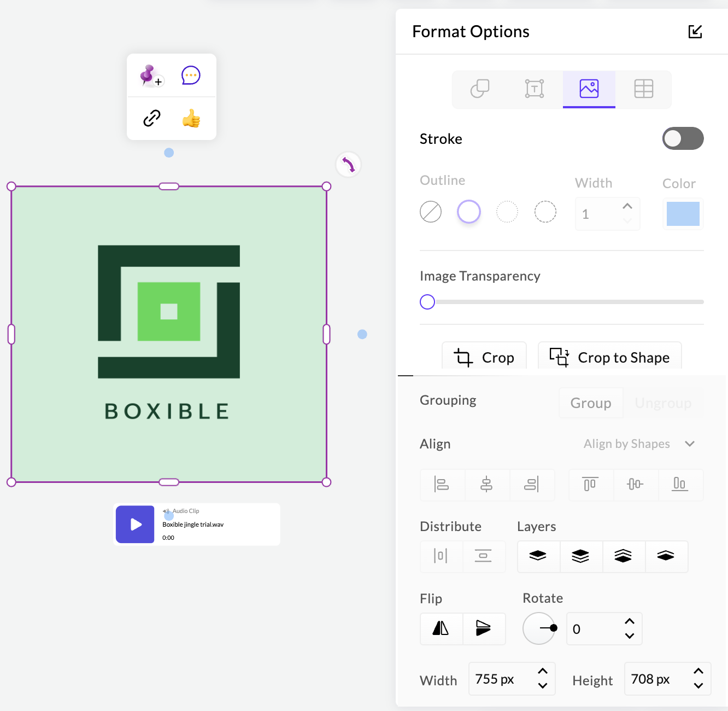
Task: Switch to the text format tab
Action: coord(535,89)
